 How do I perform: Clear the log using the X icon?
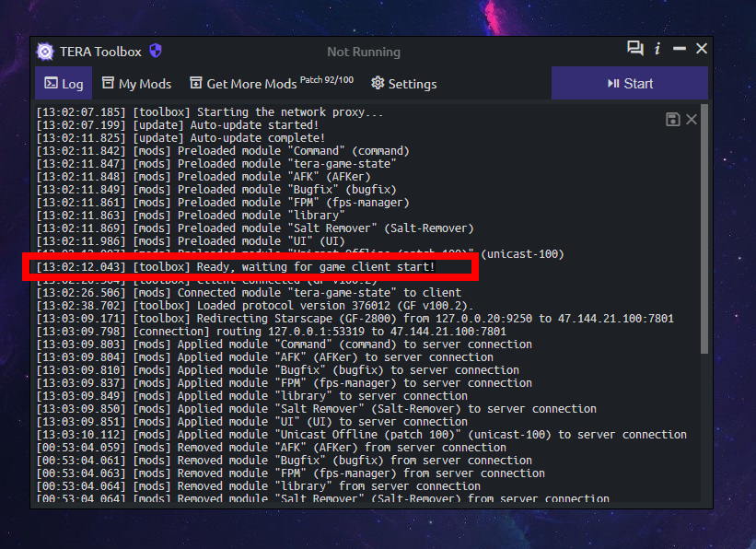point(692,120)
